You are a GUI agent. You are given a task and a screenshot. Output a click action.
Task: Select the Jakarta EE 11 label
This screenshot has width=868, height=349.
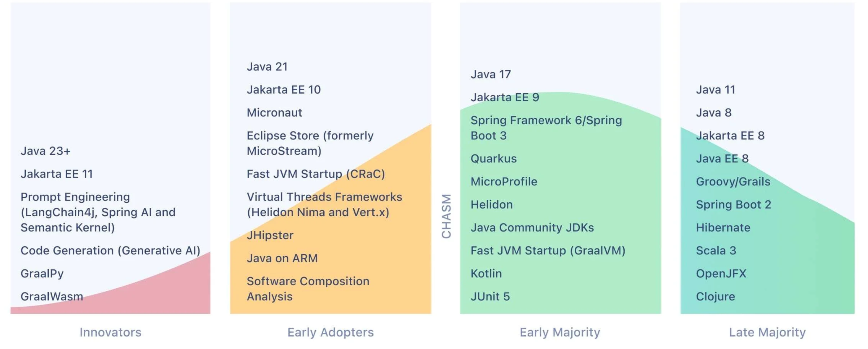pyautogui.click(x=57, y=174)
